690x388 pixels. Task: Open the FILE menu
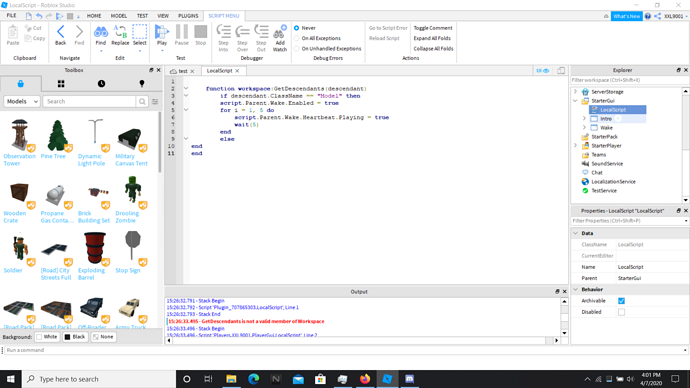pos(11,16)
